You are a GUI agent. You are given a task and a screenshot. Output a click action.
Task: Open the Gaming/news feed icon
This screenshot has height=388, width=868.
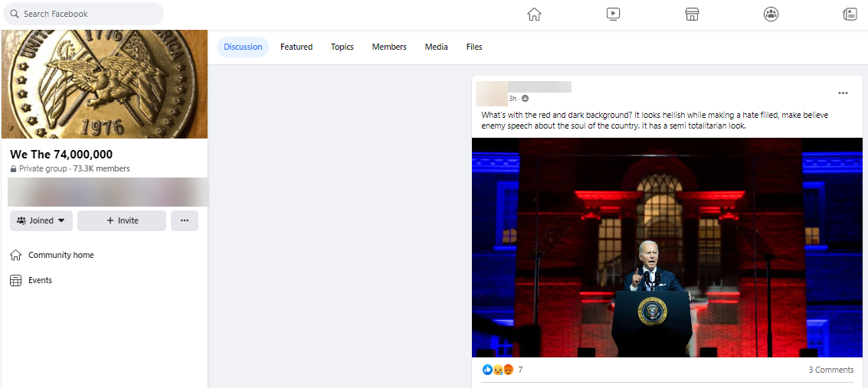pyautogui.click(x=850, y=15)
